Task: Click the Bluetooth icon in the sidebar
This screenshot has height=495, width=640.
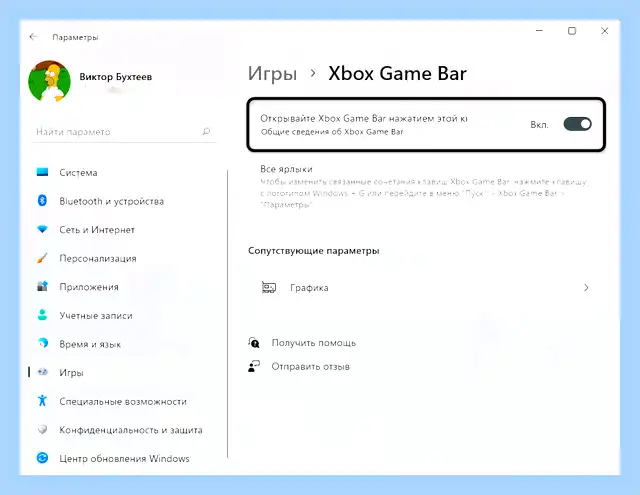Action: tap(42, 200)
